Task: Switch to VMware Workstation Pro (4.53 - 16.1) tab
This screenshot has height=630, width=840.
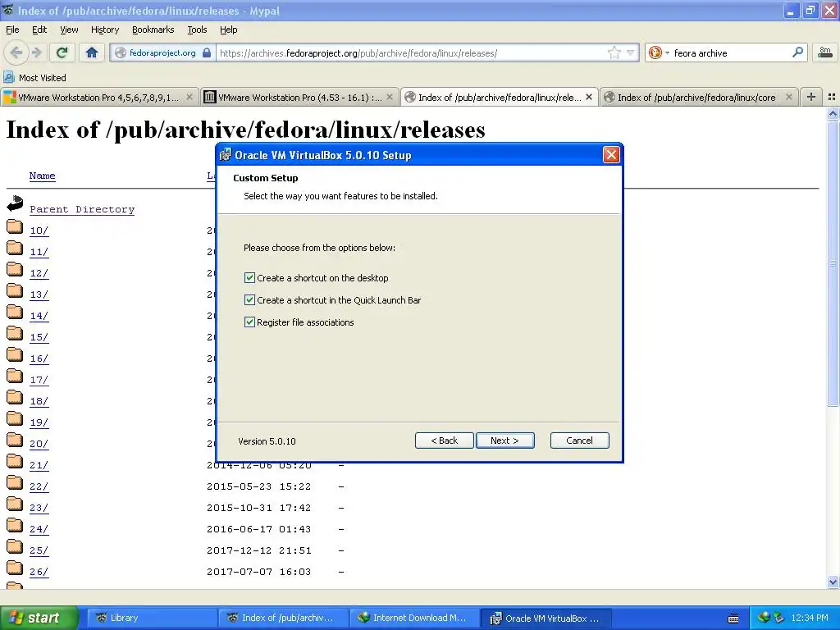Action: 299,97
